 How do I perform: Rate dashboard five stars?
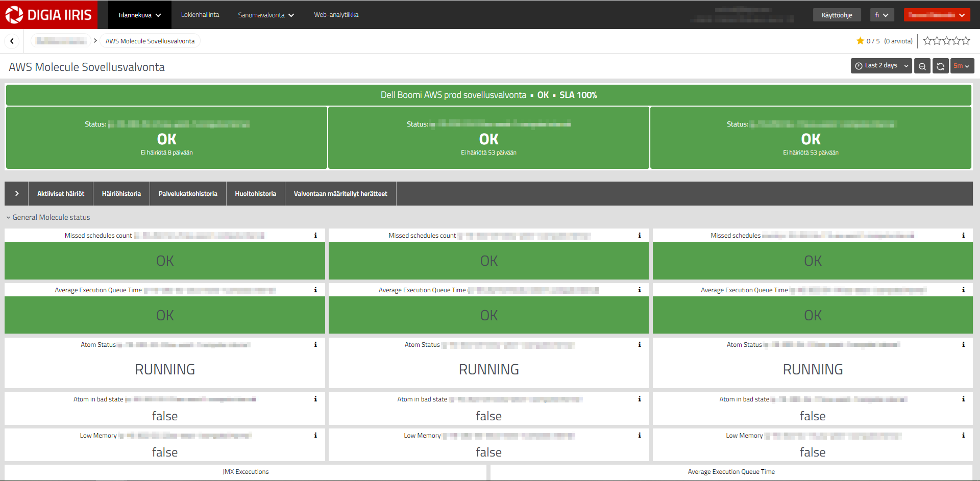[x=966, y=41]
